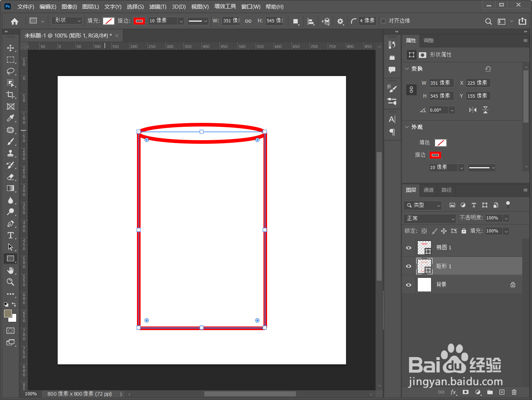This screenshot has height=400, width=532.
Task: Open stroke line style dropdown in options bar
Action: (x=198, y=21)
